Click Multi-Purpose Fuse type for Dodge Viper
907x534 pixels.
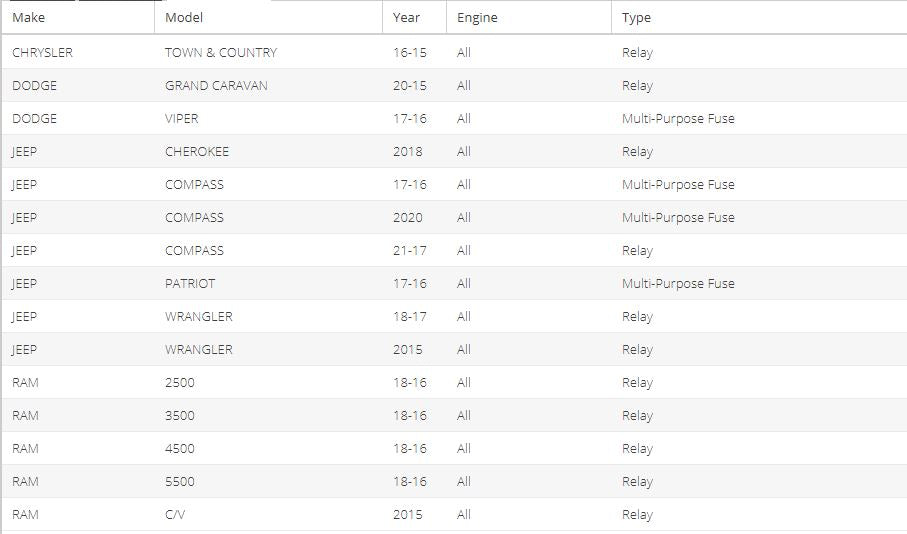(x=678, y=119)
